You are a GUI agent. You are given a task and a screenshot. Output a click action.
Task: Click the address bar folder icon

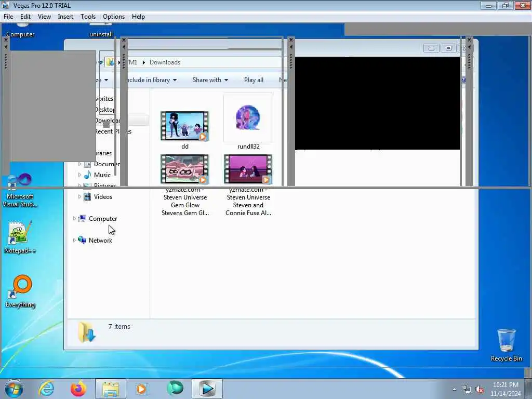[x=110, y=62]
